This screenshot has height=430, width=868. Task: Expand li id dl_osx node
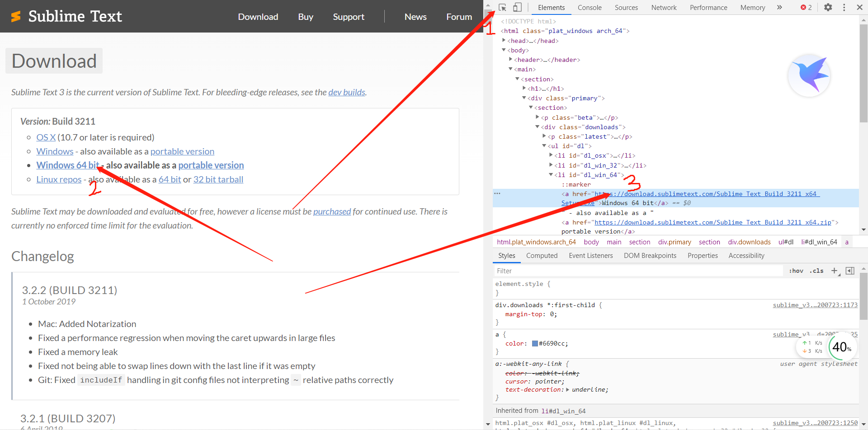[x=551, y=155]
